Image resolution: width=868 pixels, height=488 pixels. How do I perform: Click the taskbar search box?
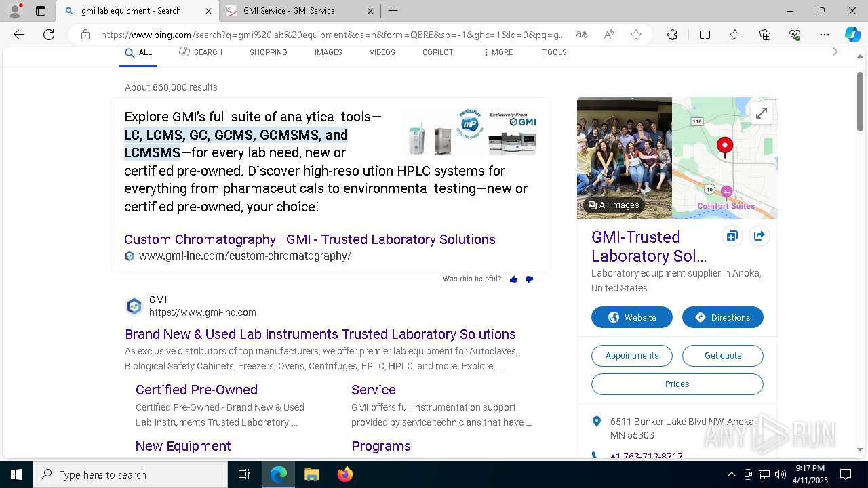(130, 474)
